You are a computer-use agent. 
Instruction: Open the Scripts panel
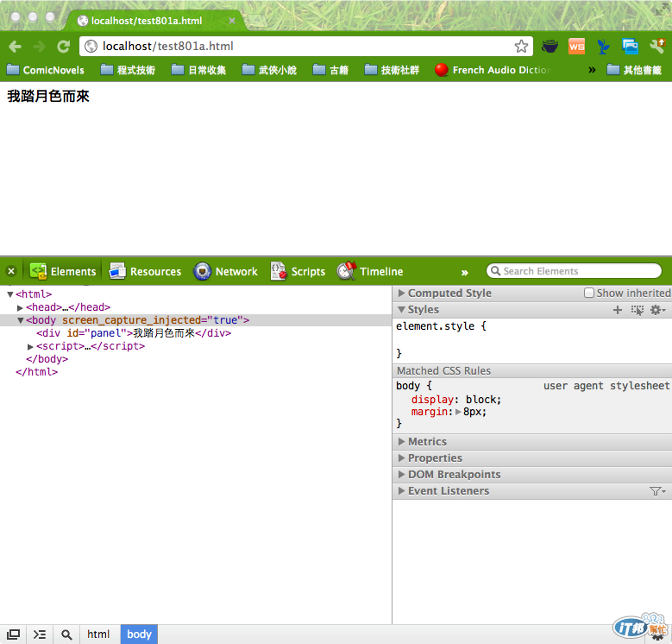(x=298, y=271)
